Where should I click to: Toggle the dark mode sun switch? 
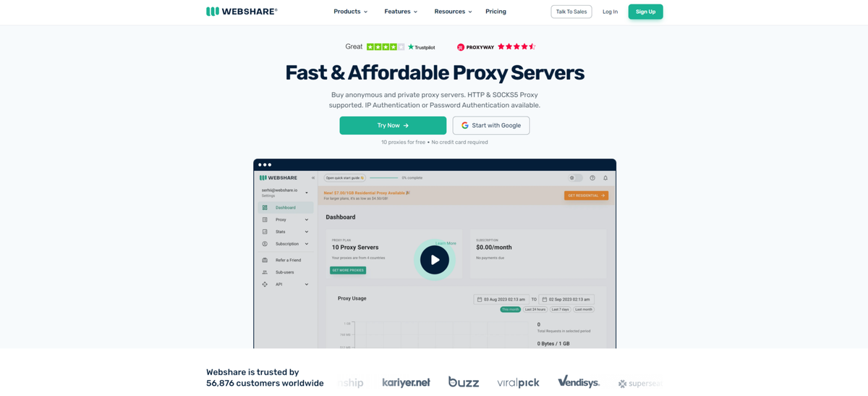(x=576, y=177)
